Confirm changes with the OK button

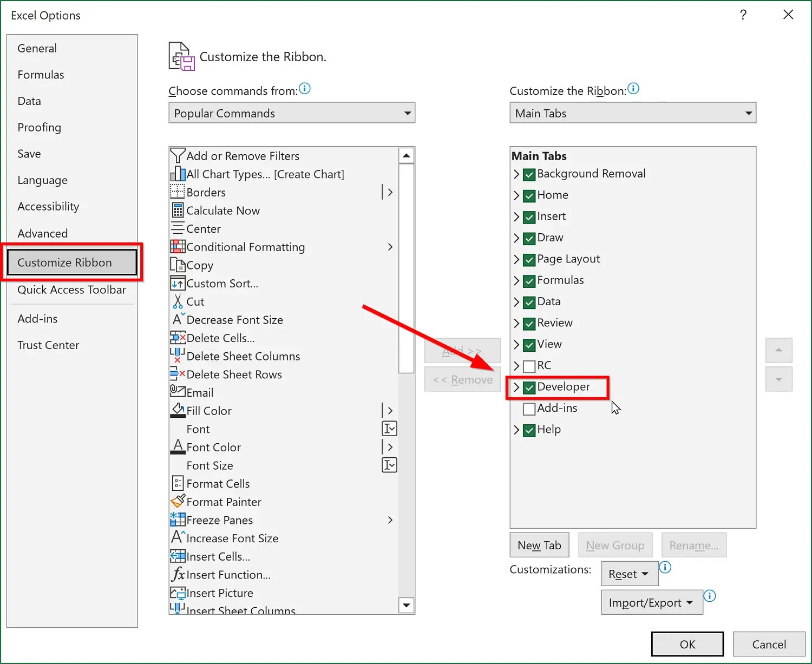tap(687, 644)
